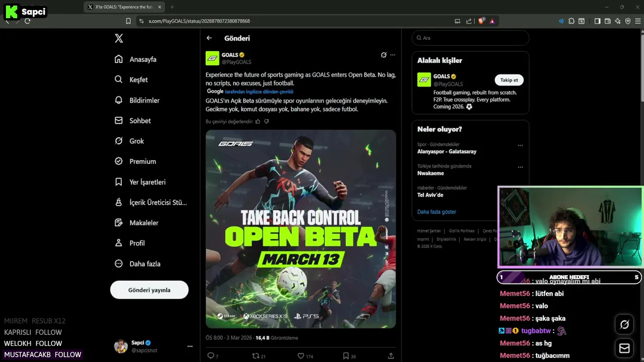Rate translation thumbs down
Image resolution: width=644 pixels, height=362 pixels.
point(267,121)
